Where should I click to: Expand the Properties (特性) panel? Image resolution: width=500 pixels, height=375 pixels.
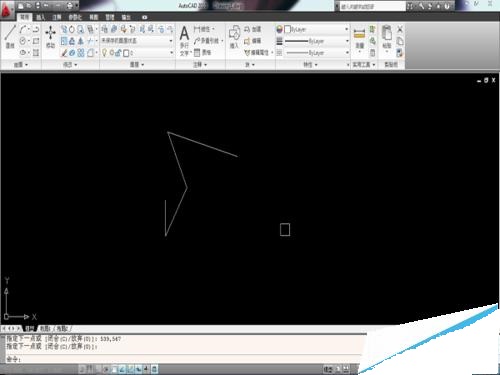pyautogui.click(x=310, y=65)
